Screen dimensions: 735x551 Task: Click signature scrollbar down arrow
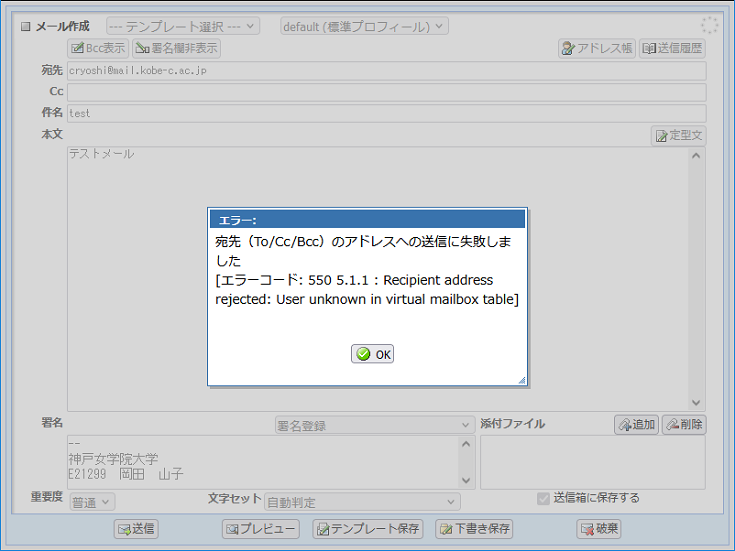pyautogui.click(x=466, y=481)
